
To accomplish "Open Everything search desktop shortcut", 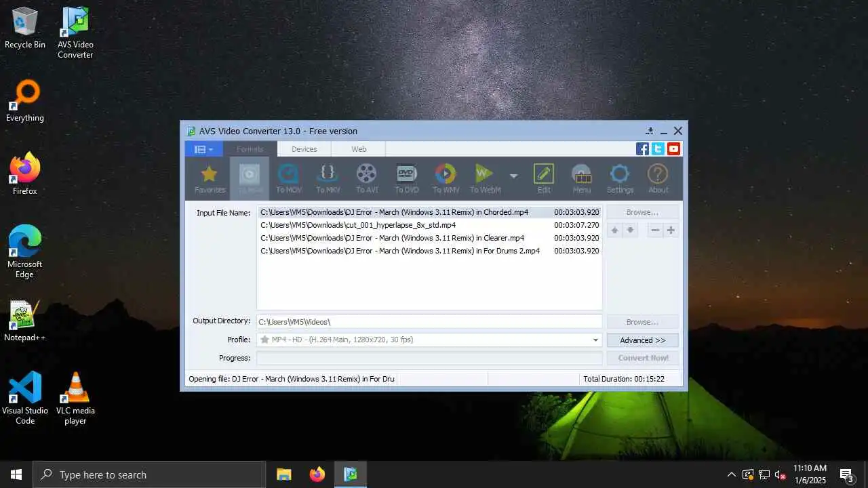I will click(25, 102).
